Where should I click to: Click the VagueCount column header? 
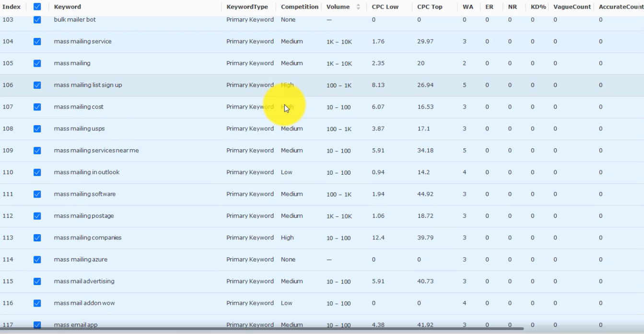coord(572,7)
